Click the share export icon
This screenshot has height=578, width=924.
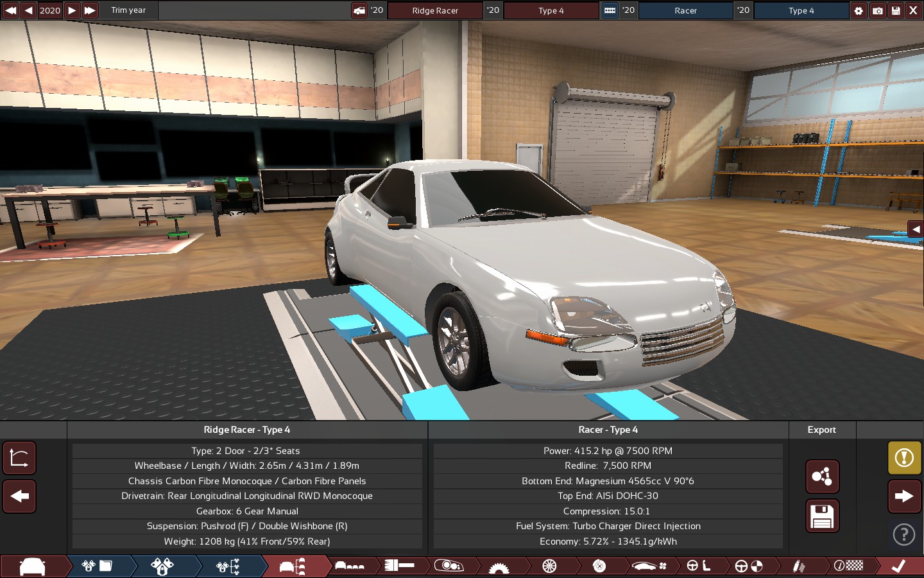pos(822,477)
